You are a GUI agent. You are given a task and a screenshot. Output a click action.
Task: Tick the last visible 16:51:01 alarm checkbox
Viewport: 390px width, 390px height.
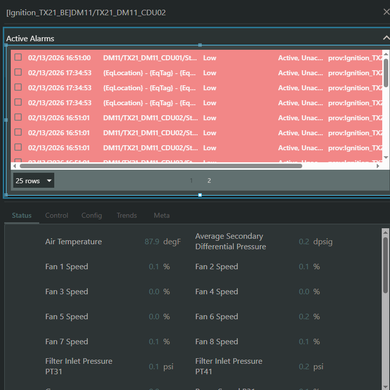[x=18, y=147]
